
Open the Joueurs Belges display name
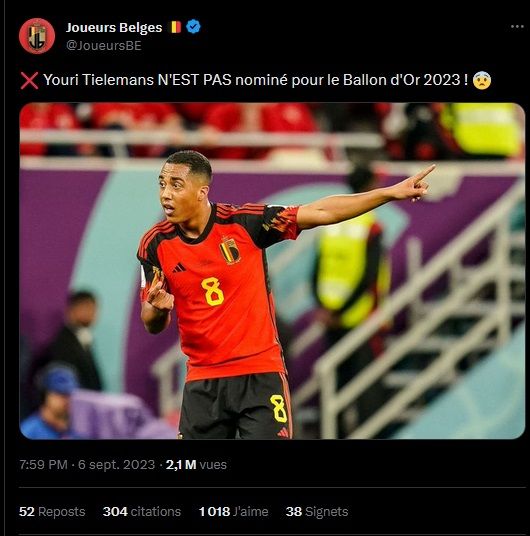point(114,27)
